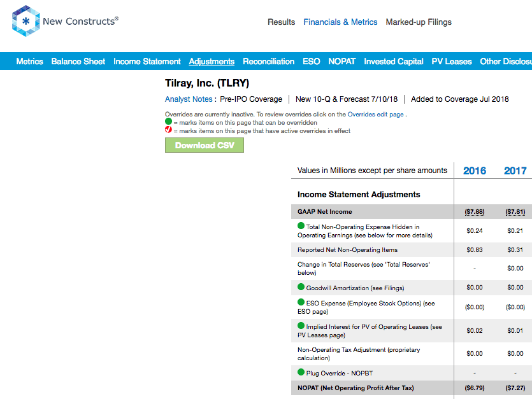Select the Adjustments tab

pos(212,61)
